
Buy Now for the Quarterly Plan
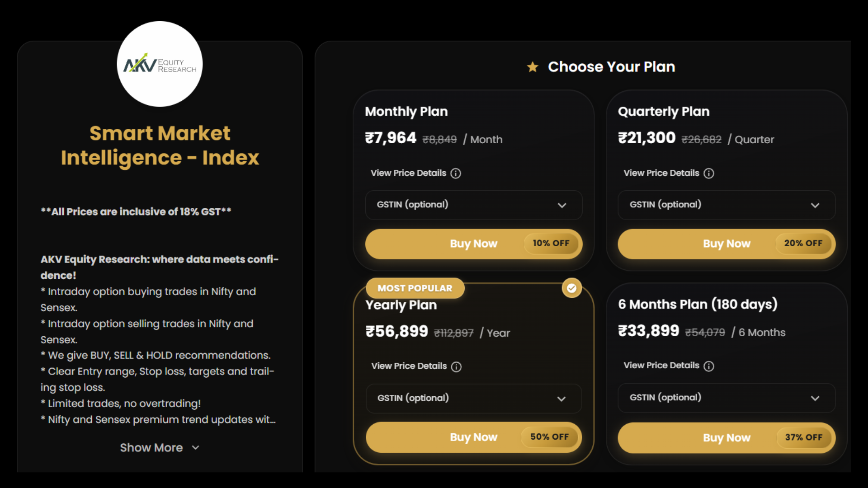click(726, 244)
